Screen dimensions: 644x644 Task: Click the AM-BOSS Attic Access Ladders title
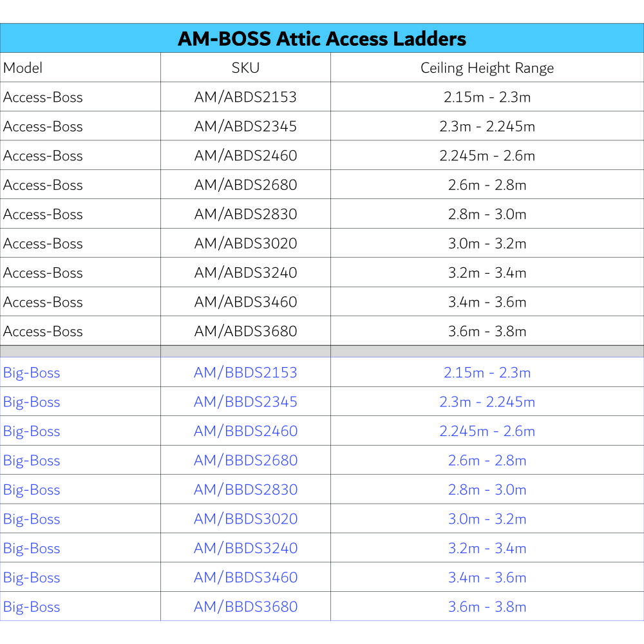pyautogui.click(x=321, y=38)
